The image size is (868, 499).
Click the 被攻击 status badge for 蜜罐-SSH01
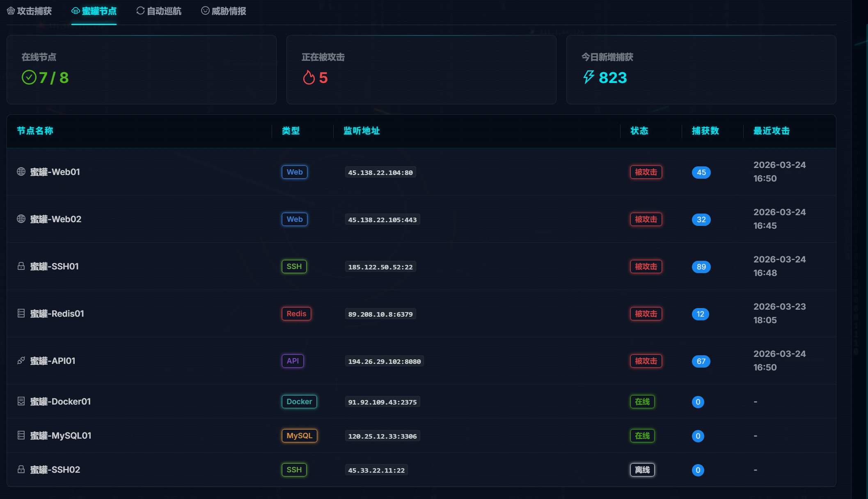pos(646,267)
